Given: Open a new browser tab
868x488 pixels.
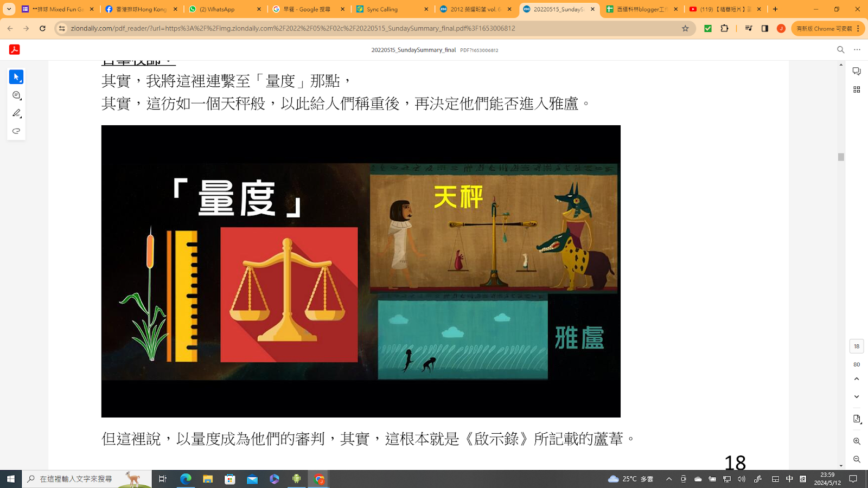Looking at the screenshot, I should point(775,9).
